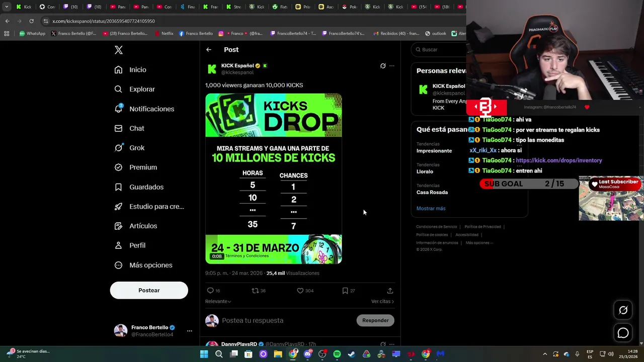
Task: Open Explorar in the X sidebar
Action: [134, 89]
